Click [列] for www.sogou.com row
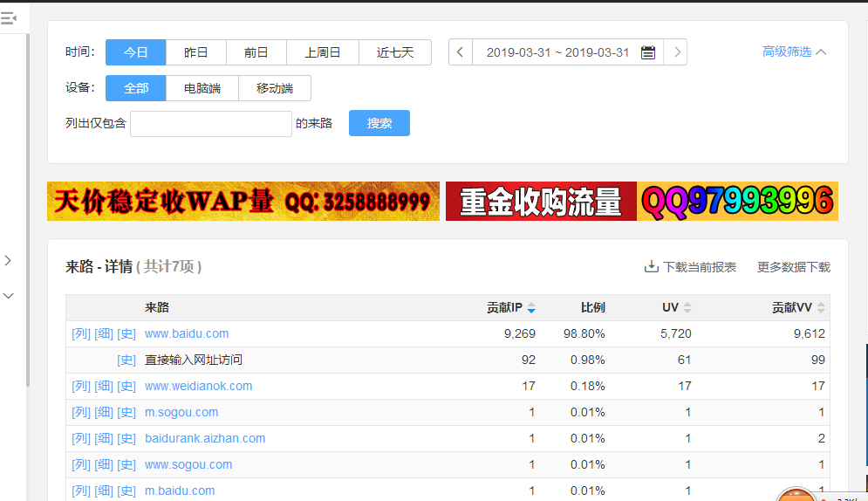Image resolution: width=868 pixels, height=501 pixels. 81,464
